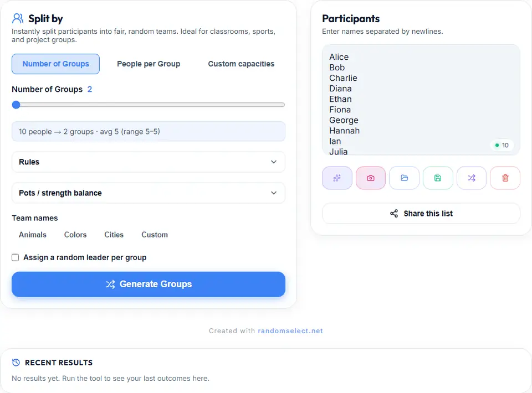Click the sparkle AI generate names icon
Image resolution: width=532 pixels, height=393 pixels.
(x=337, y=178)
